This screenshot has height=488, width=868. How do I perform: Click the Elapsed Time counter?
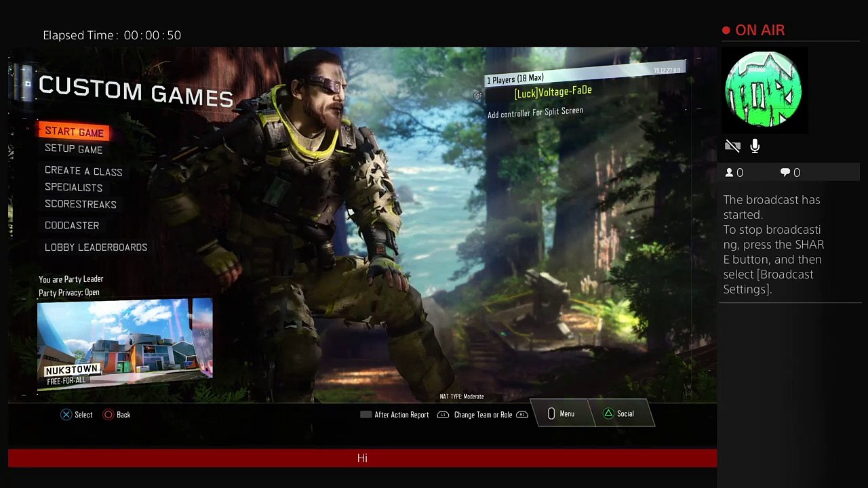pos(112,35)
